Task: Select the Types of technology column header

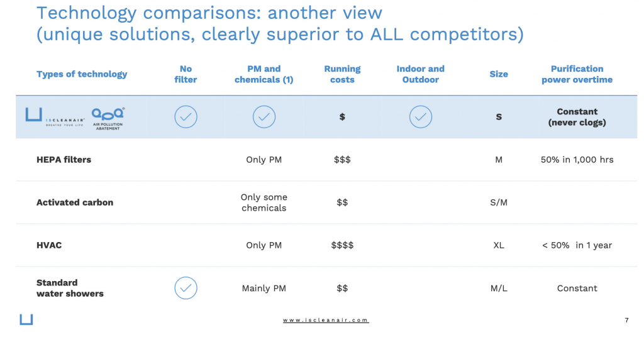Action: pyautogui.click(x=82, y=74)
